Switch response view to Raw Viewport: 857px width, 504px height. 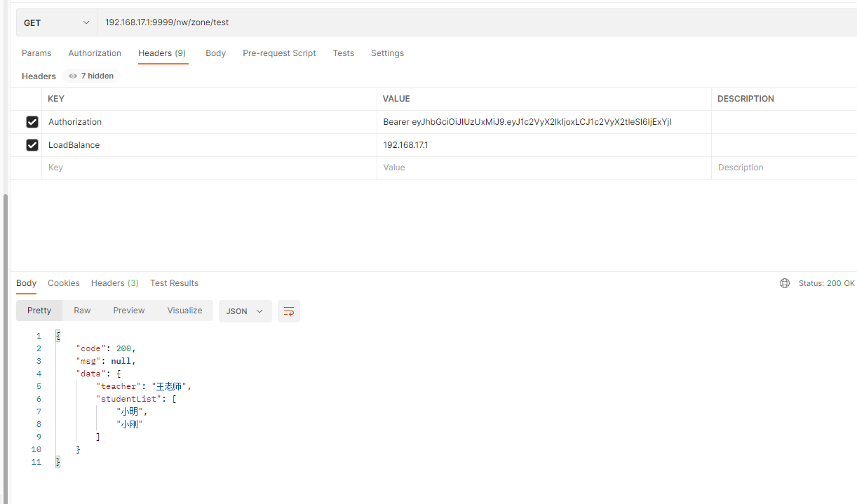coord(82,311)
